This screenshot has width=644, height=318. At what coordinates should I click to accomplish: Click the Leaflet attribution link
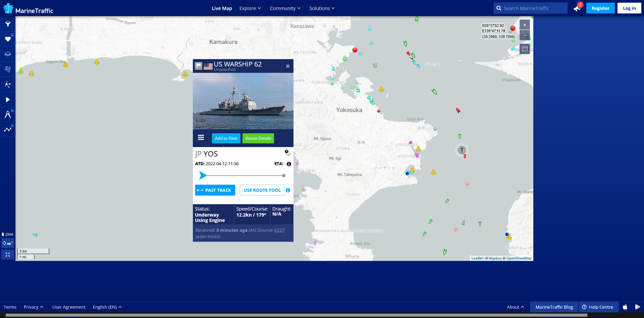tap(477, 258)
